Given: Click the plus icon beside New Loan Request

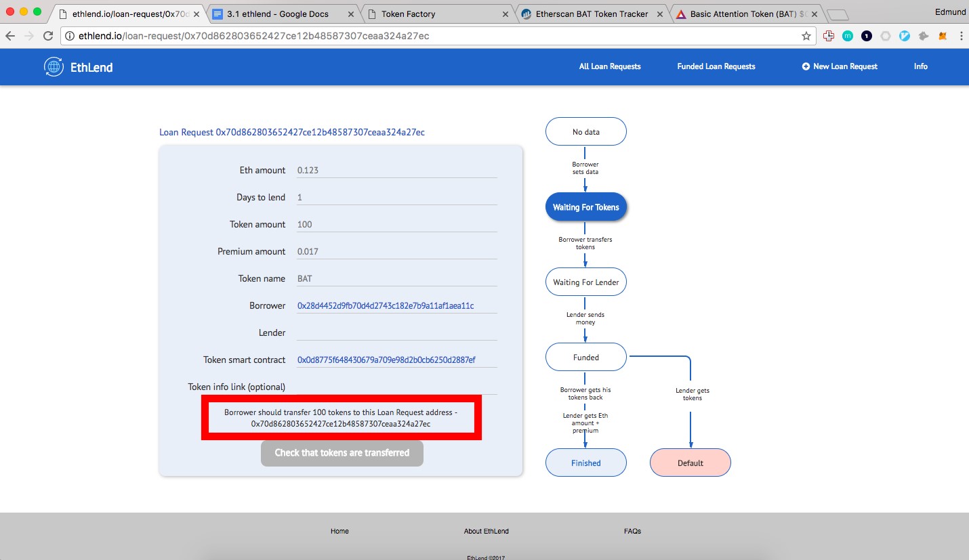Looking at the screenshot, I should pyautogui.click(x=806, y=66).
